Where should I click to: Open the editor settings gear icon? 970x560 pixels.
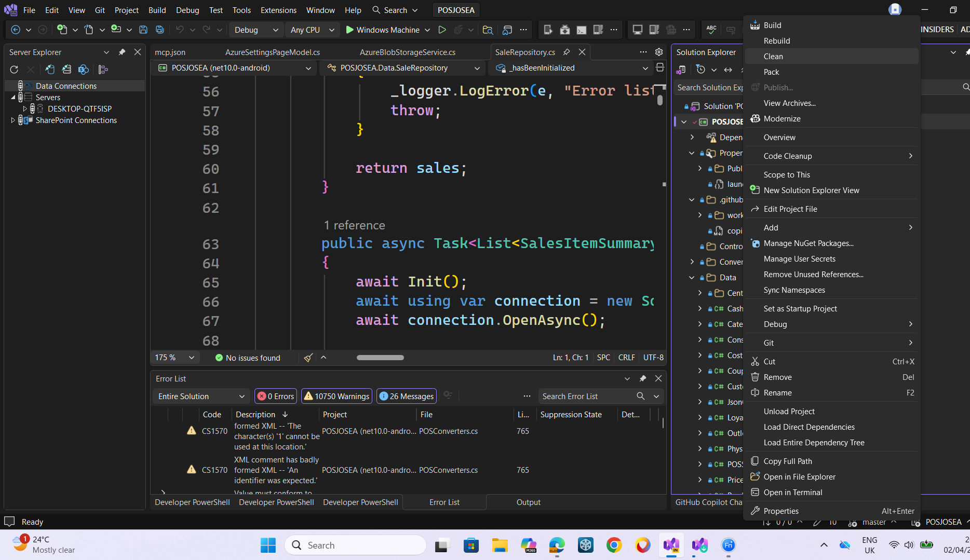click(659, 52)
